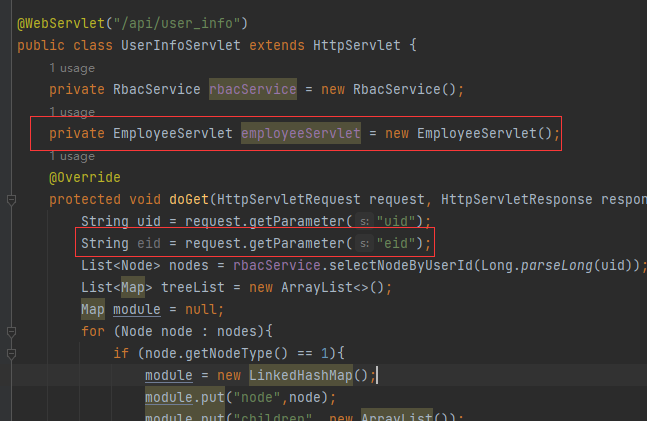647x421 pixels.
Task: Collapse the for loop fold marker
Action: 11,332
